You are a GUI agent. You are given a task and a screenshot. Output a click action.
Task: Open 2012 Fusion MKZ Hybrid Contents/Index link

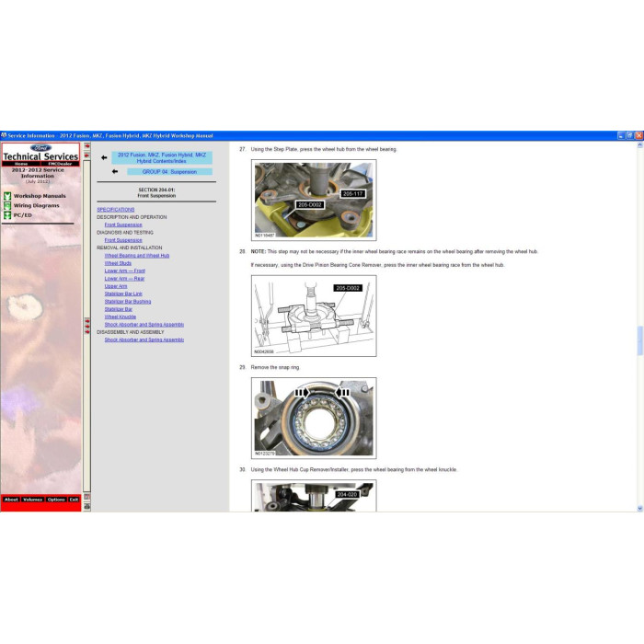[x=162, y=157]
